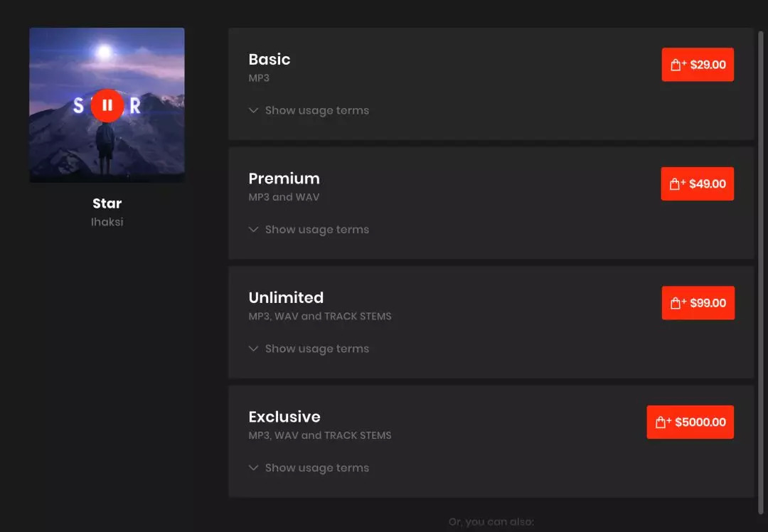The width and height of the screenshot is (768, 532).
Task: Click the chevron icon beside Unlimited usage terms
Action: (253, 349)
